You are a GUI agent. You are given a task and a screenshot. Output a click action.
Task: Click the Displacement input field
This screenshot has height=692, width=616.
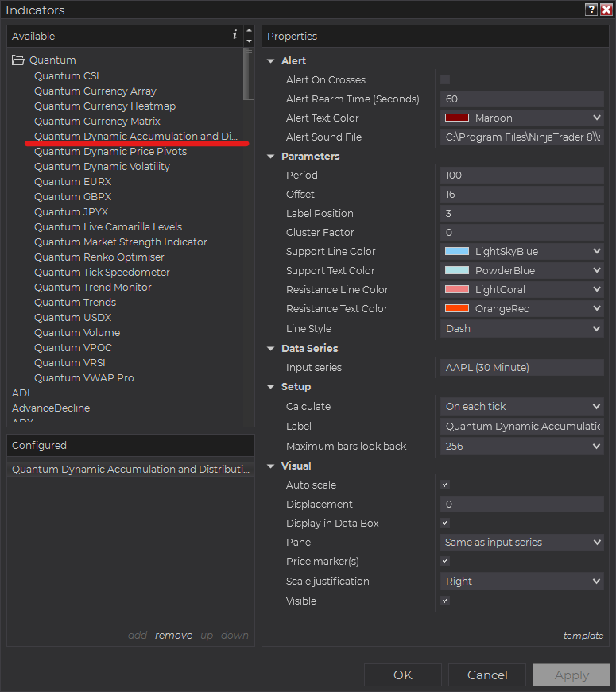click(x=522, y=504)
